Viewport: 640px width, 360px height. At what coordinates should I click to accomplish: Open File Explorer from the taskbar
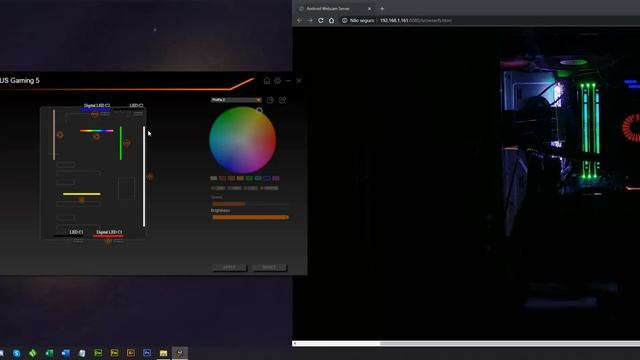point(163,353)
